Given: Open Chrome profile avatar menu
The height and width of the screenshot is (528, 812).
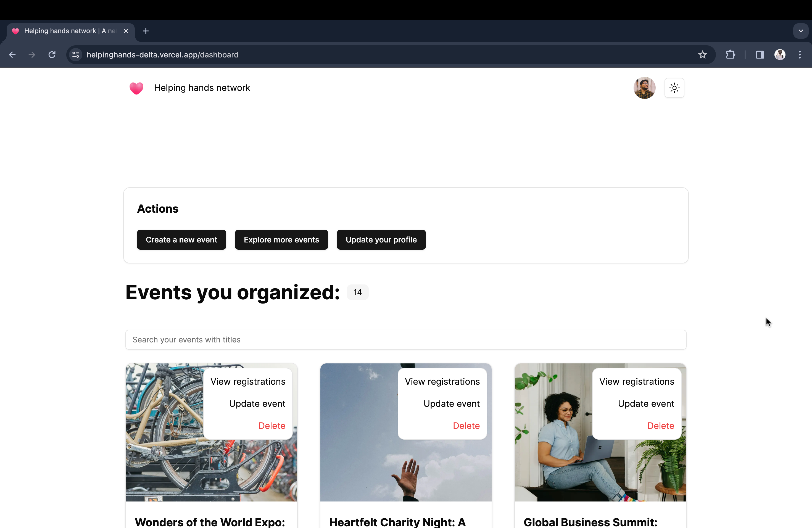Looking at the screenshot, I should point(780,55).
